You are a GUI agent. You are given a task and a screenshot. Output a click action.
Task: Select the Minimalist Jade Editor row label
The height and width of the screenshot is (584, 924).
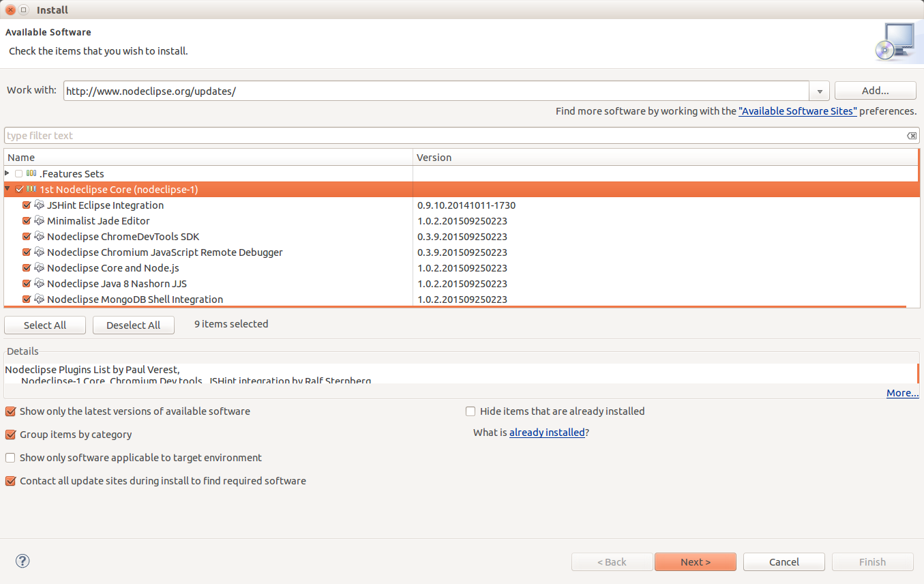pos(98,220)
